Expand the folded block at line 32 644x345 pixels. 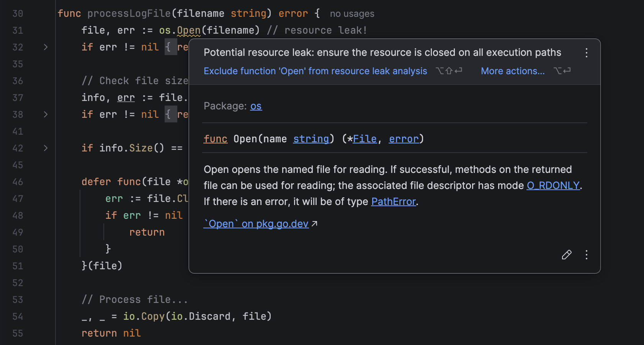point(46,47)
